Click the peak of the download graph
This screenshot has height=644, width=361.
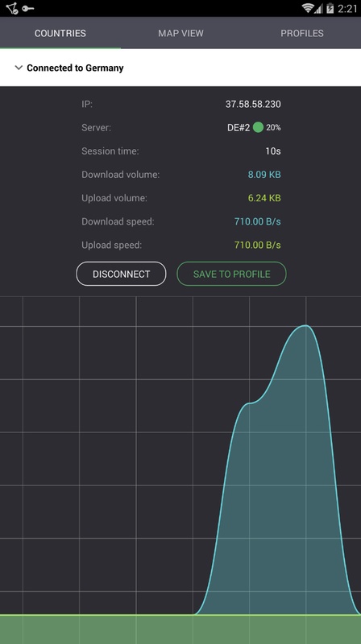305,326
